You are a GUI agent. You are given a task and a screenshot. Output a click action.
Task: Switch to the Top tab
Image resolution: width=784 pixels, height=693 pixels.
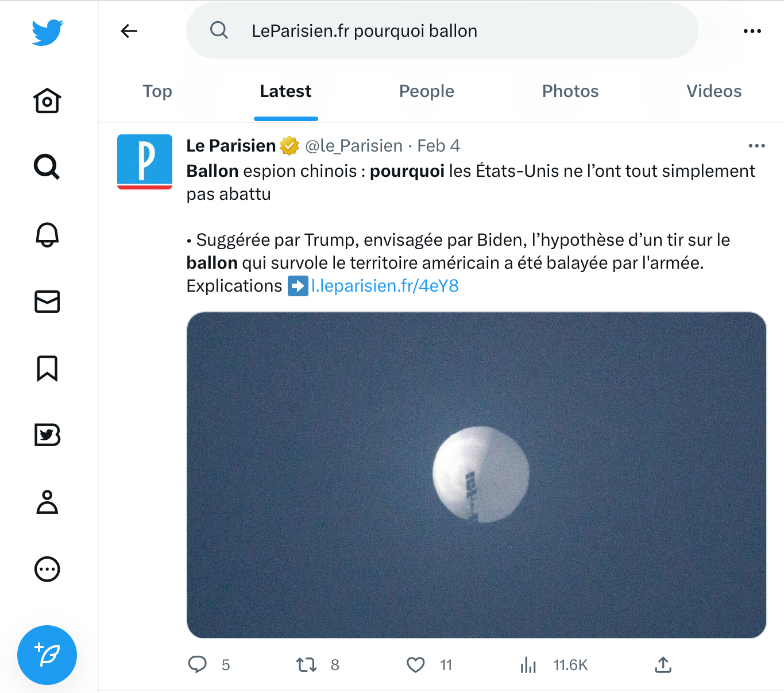(157, 91)
